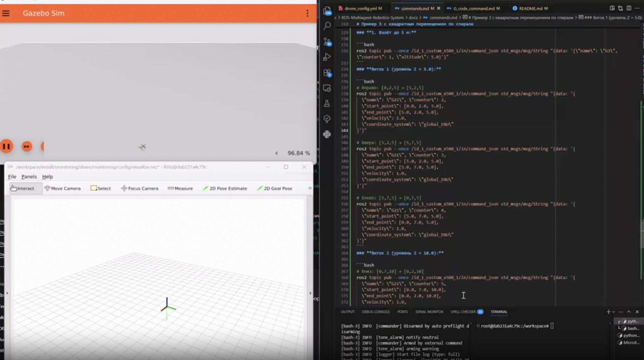Screen dimensions: 644x360
Task: Open the RViz File menu
Action: pos(12,177)
